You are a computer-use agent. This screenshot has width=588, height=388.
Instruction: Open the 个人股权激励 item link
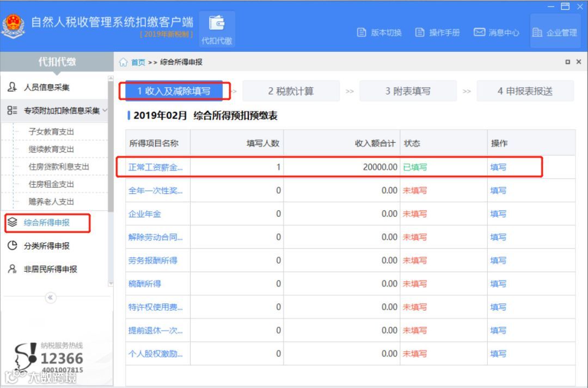[x=155, y=354]
